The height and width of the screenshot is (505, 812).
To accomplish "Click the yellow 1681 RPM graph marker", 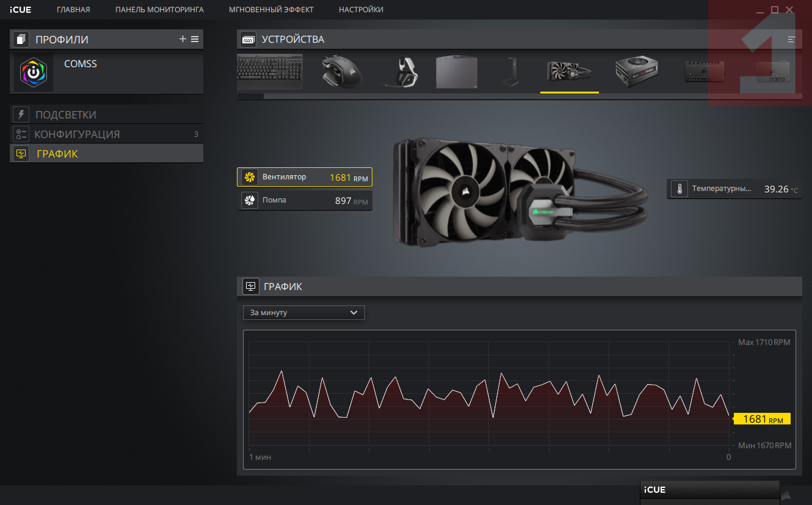I will click(x=762, y=419).
